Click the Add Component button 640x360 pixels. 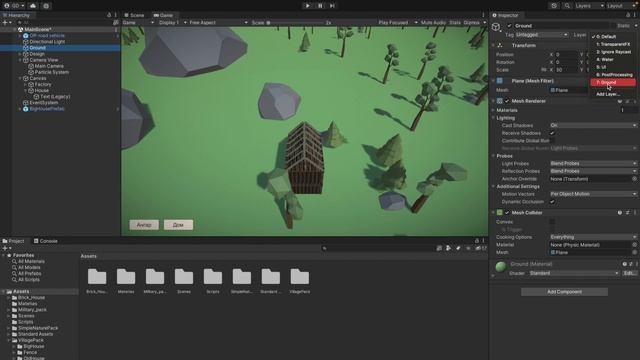coord(564,292)
